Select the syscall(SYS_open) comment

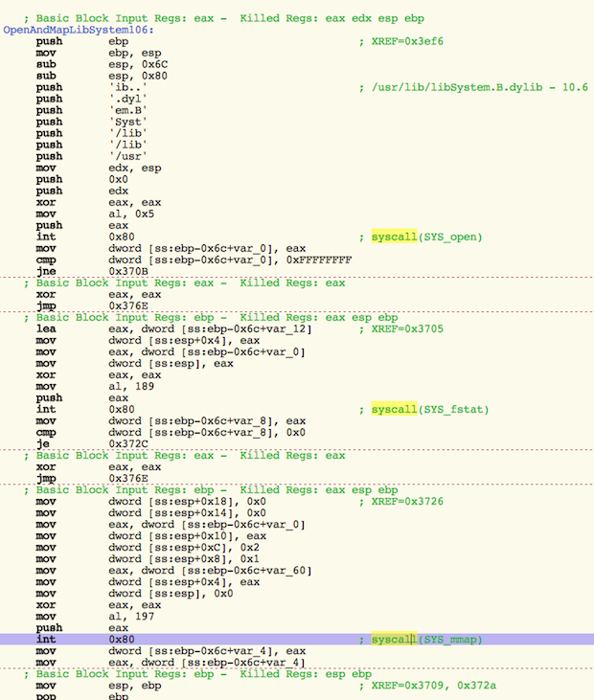[x=426, y=237]
